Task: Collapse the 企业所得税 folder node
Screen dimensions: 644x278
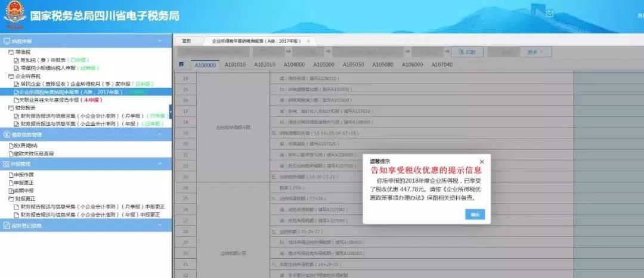Action: [11, 76]
